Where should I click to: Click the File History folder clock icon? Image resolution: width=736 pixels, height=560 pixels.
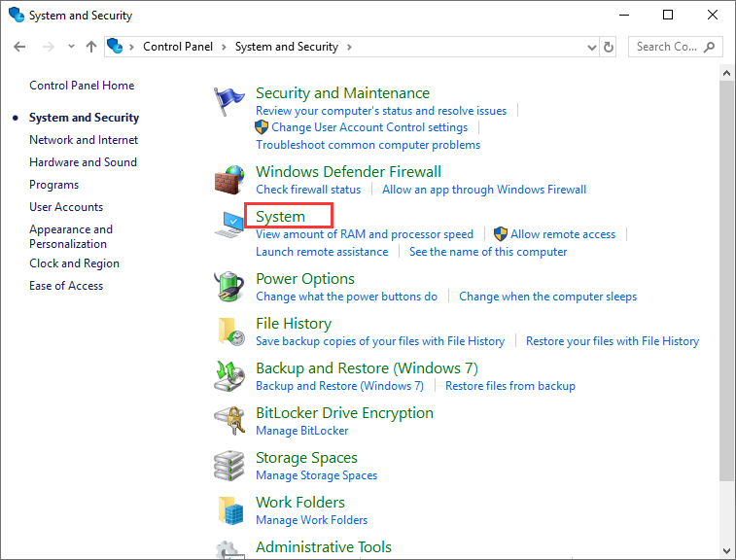click(231, 332)
